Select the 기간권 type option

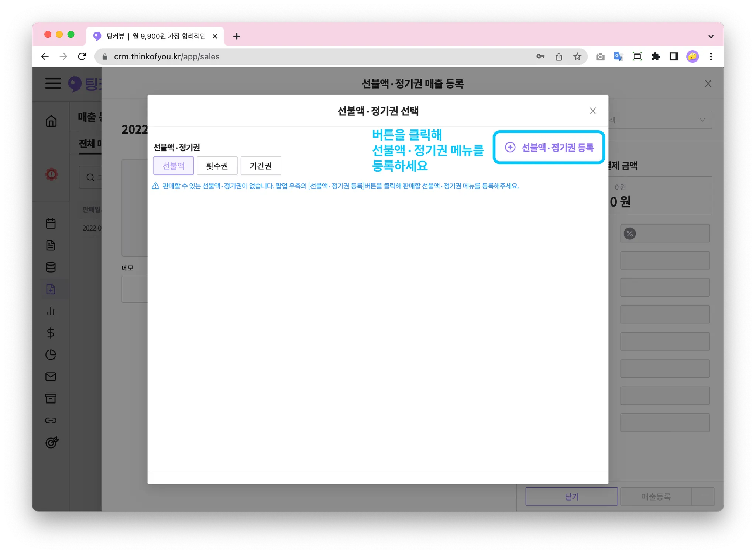tap(261, 166)
